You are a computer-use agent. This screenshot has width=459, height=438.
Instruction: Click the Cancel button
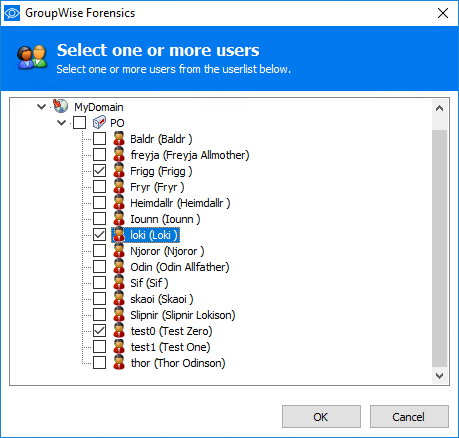[409, 416]
